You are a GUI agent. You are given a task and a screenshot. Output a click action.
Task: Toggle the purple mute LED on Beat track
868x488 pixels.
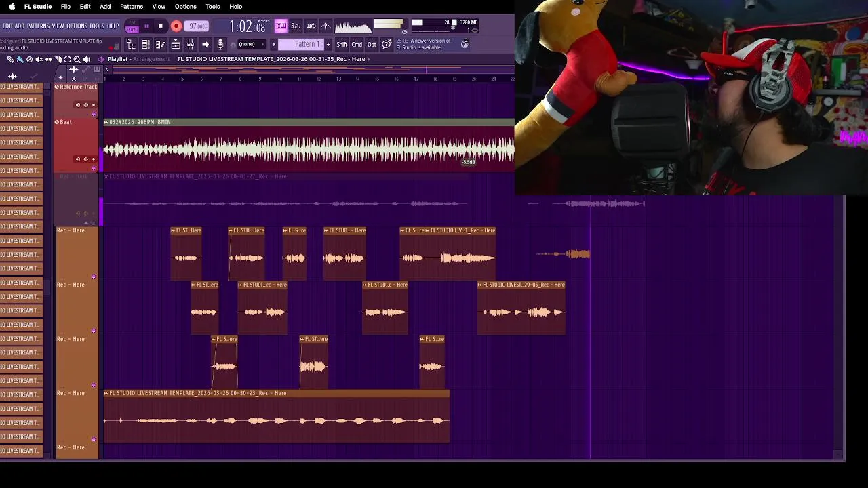point(94,168)
